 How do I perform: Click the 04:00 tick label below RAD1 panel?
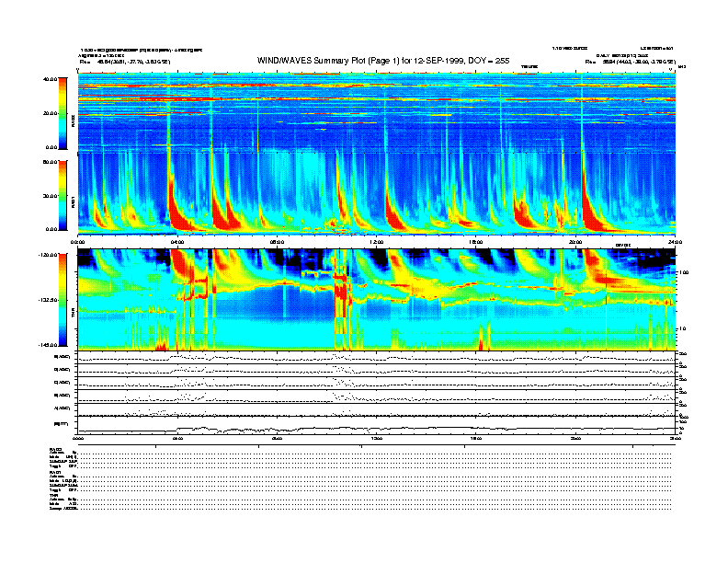point(177,242)
